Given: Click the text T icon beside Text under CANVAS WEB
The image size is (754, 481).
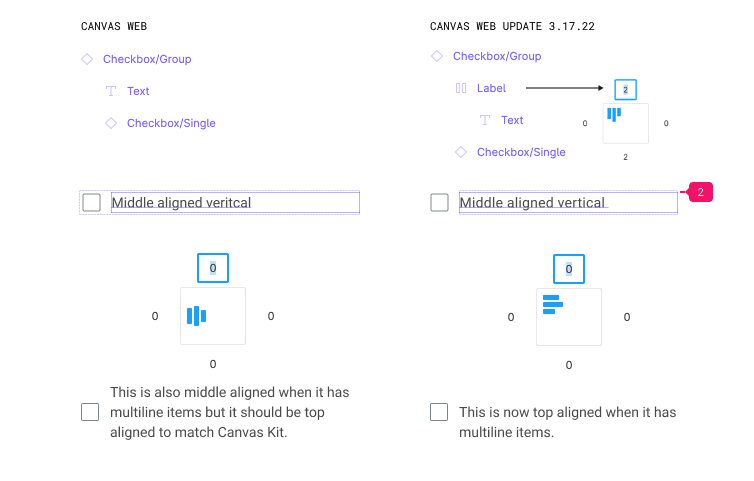Looking at the screenshot, I should click(x=111, y=91).
